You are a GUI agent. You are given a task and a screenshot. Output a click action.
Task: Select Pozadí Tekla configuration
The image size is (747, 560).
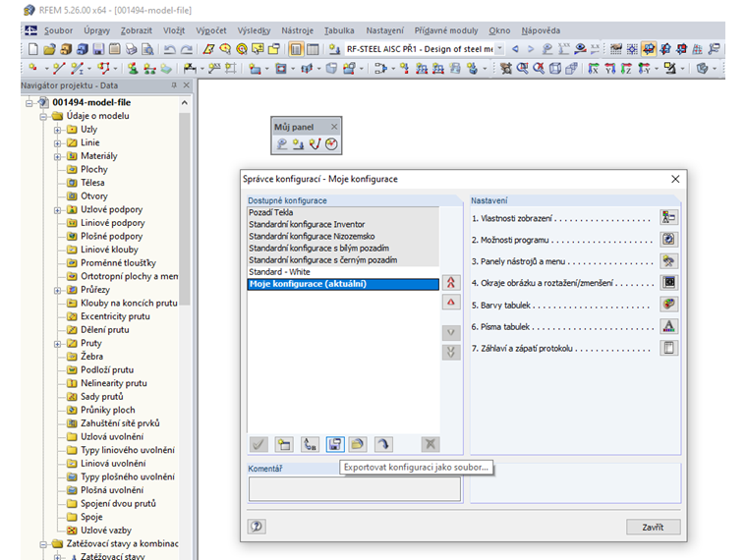point(343,212)
